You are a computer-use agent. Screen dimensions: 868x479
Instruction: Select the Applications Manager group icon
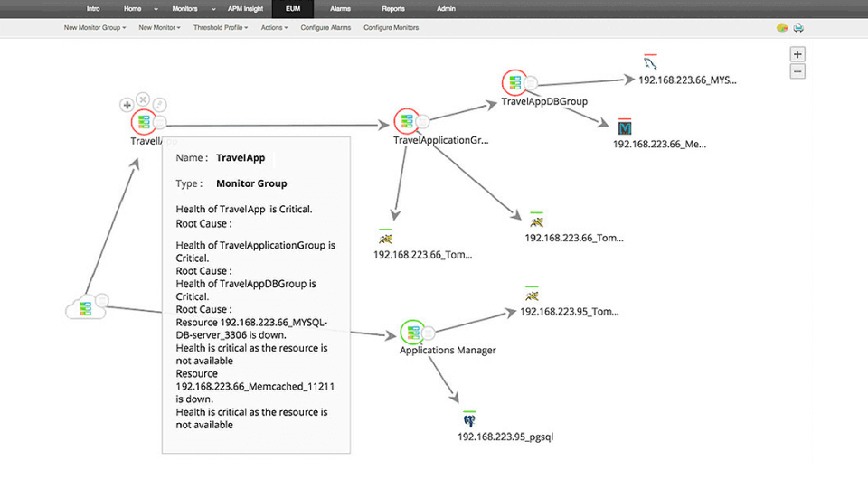(413, 333)
